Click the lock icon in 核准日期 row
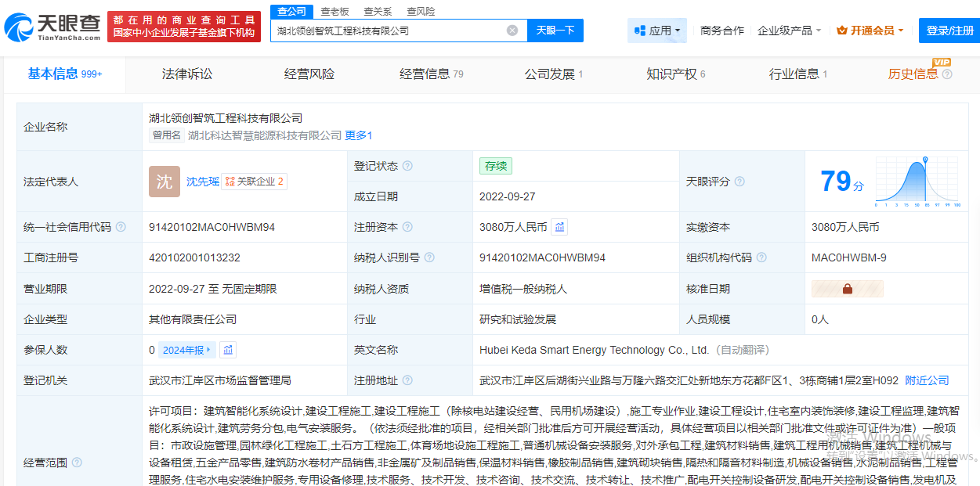Screen dimensions: 980x486 (847, 289)
